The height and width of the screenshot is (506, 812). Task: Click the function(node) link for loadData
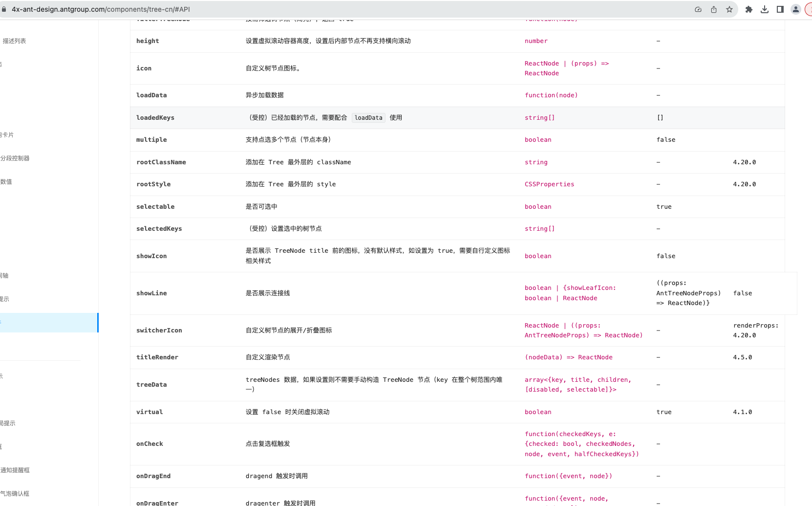coord(551,95)
